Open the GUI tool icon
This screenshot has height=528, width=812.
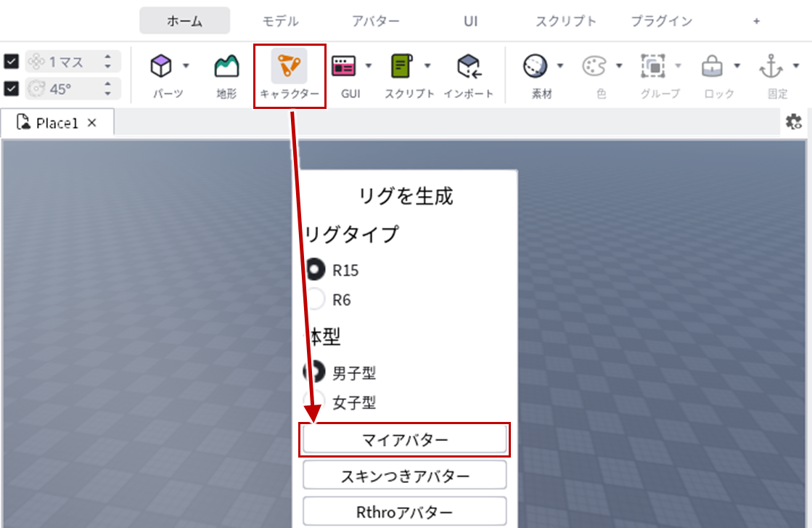(x=343, y=66)
